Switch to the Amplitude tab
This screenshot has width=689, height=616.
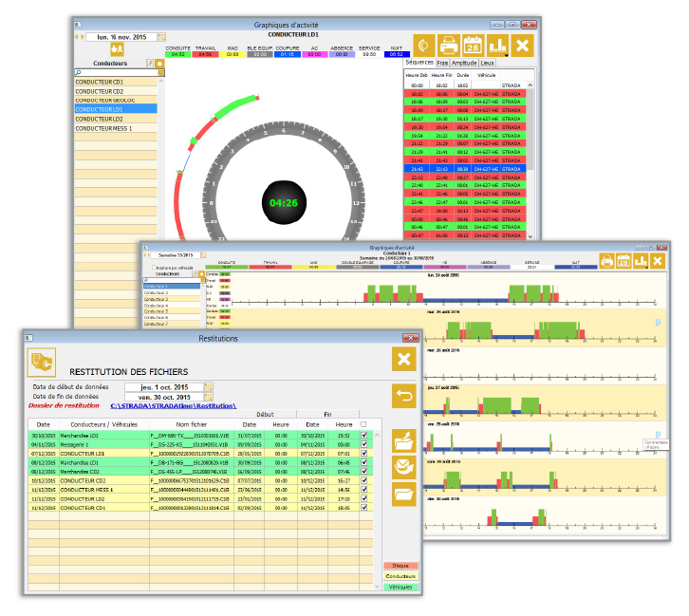click(x=464, y=63)
